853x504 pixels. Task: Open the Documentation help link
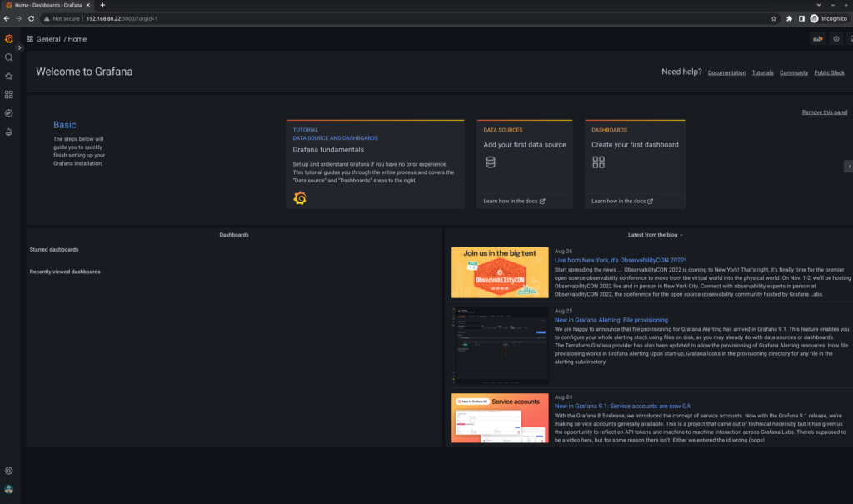click(726, 72)
